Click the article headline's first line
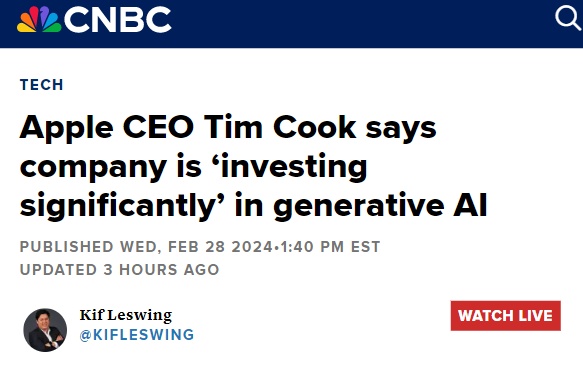 coord(228,129)
